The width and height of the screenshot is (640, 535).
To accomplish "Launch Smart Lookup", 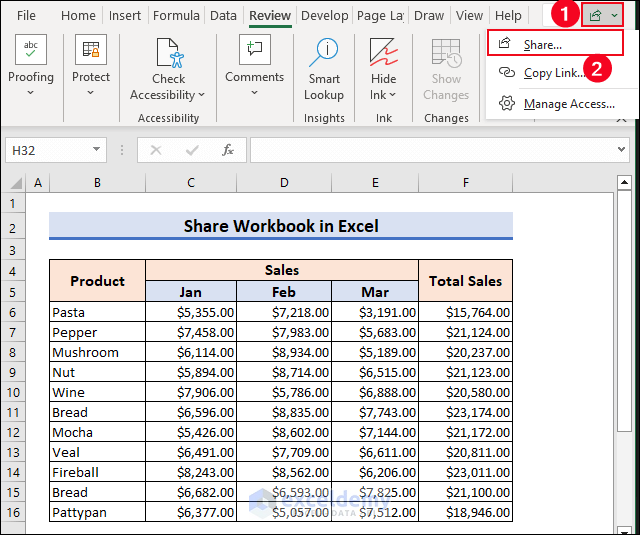I will click(x=324, y=52).
